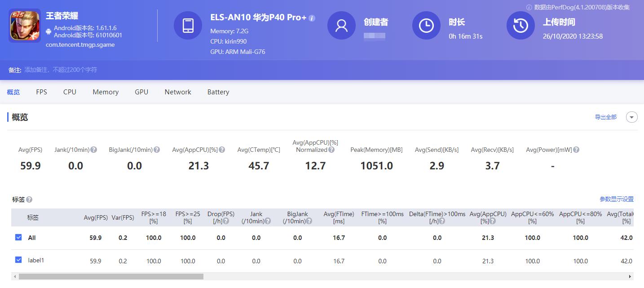Click the 王者荣耀 game app icon
644x288 pixels.
coord(24,25)
